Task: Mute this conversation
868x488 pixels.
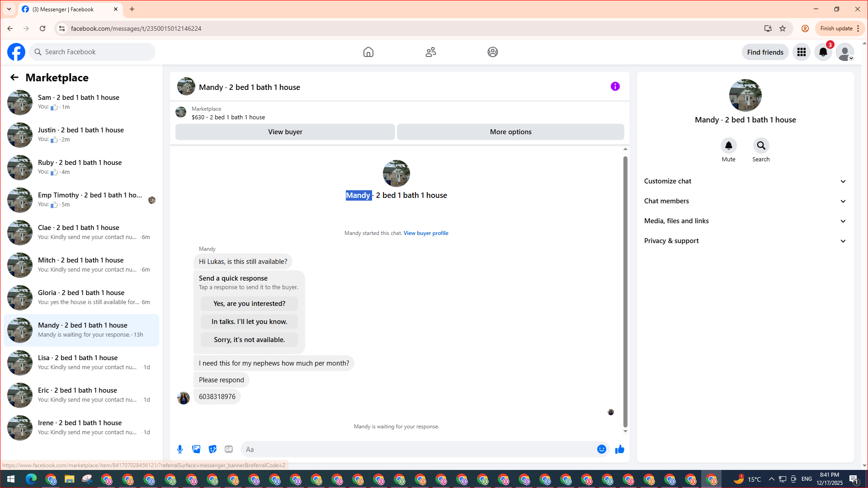Action: pos(728,145)
